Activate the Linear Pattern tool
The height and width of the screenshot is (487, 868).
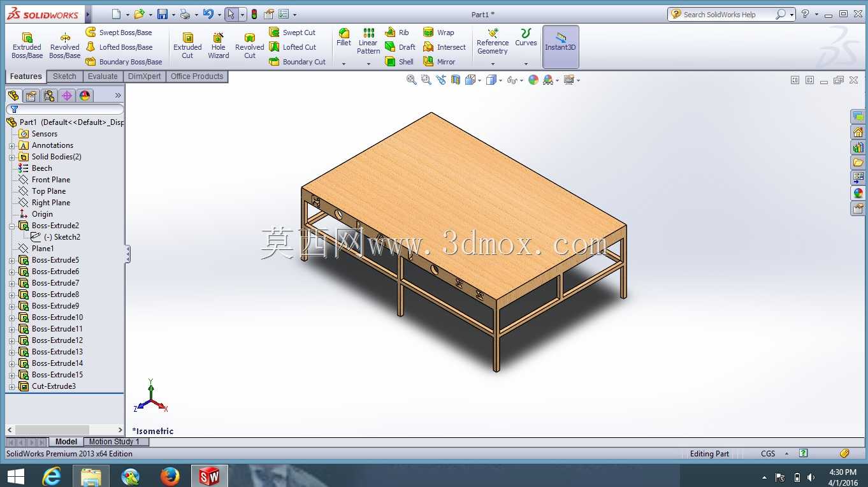click(368, 41)
